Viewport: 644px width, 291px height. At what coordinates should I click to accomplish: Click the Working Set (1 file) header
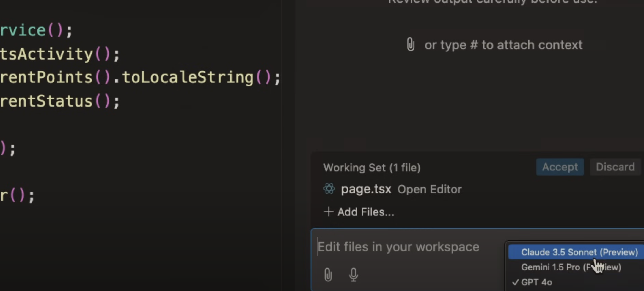click(x=372, y=168)
